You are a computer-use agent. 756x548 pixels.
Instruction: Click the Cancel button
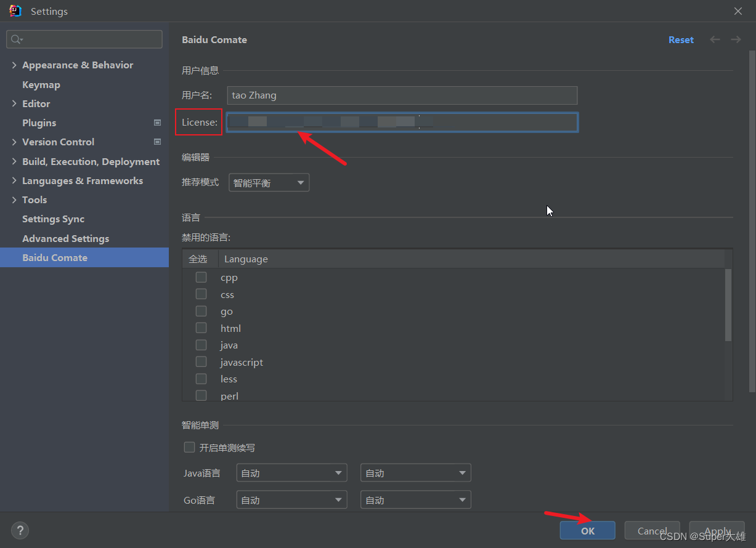pyautogui.click(x=652, y=530)
